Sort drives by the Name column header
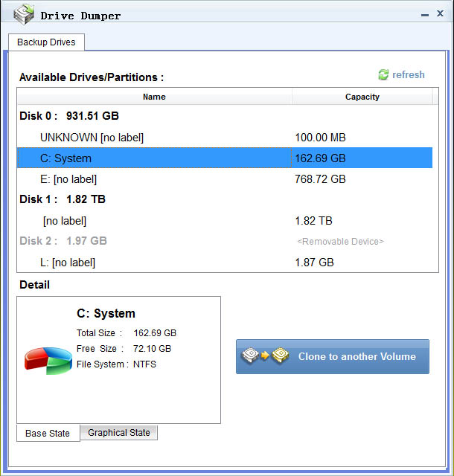 pyautogui.click(x=154, y=97)
